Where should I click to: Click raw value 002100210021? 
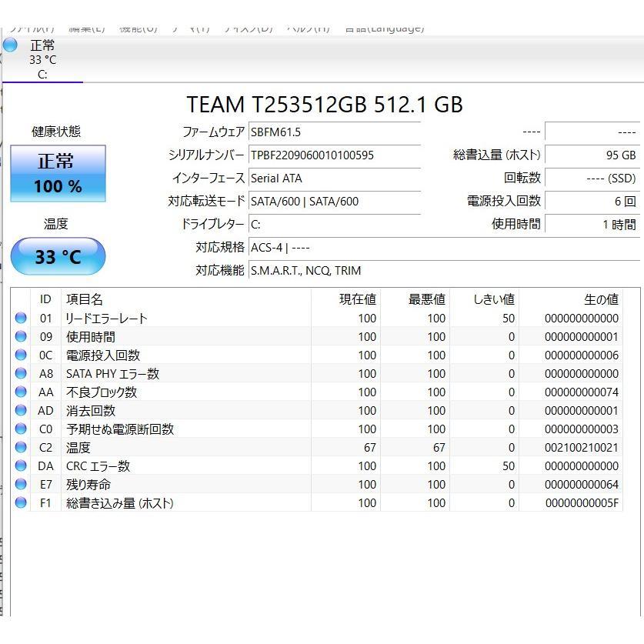581,448
